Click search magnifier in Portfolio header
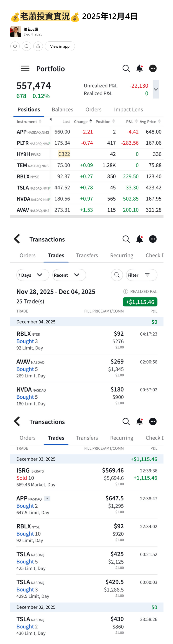This screenshot has height=644, width=173. (x=126, y=68)
